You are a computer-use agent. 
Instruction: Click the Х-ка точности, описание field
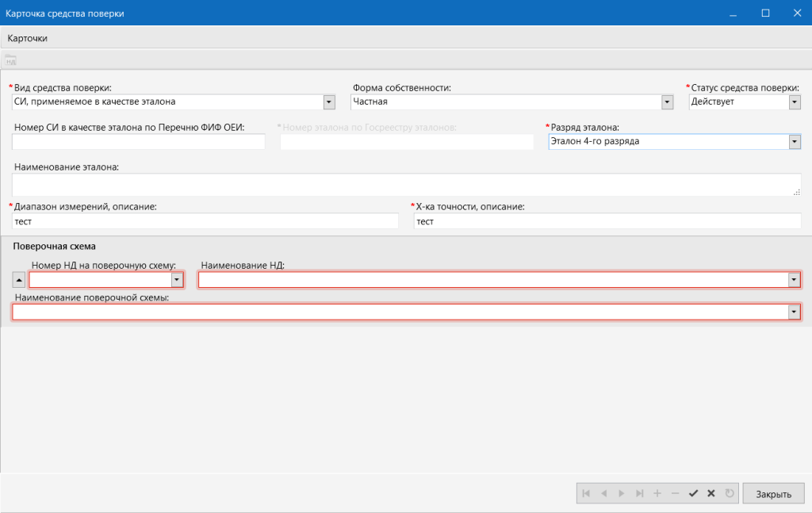[607, 221]
